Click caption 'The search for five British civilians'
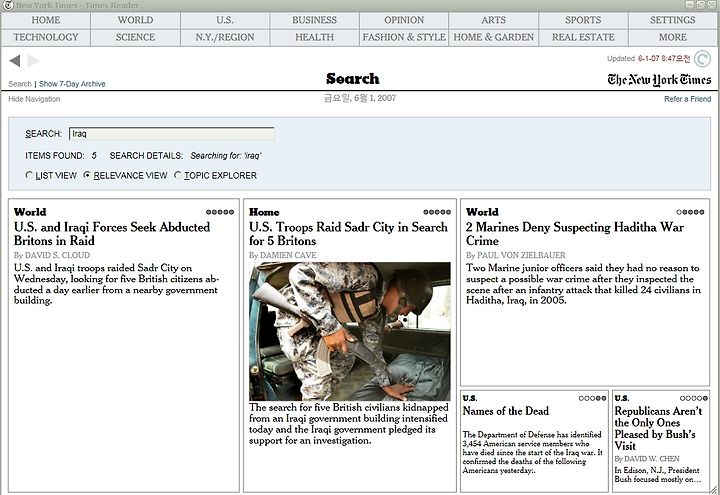Viewport: 720px width, 495px height. click(x=349, y=424)
